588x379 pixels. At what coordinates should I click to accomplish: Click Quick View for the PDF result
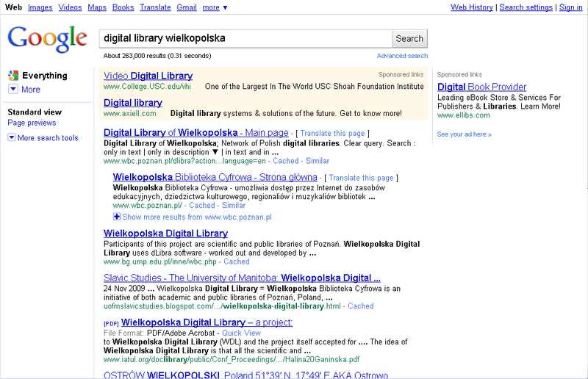point(241,333)
